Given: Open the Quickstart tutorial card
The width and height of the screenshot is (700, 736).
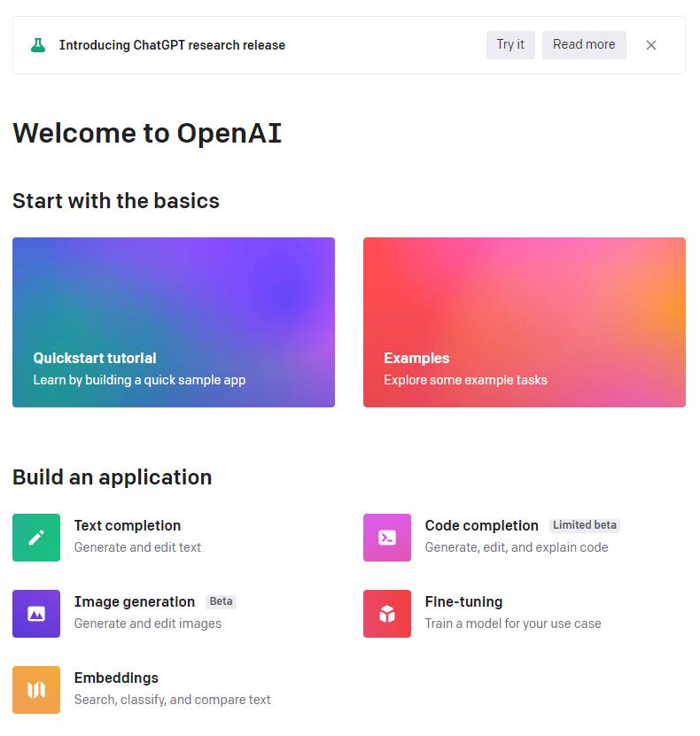Looking at the screenshot, I should coord(174,322).
